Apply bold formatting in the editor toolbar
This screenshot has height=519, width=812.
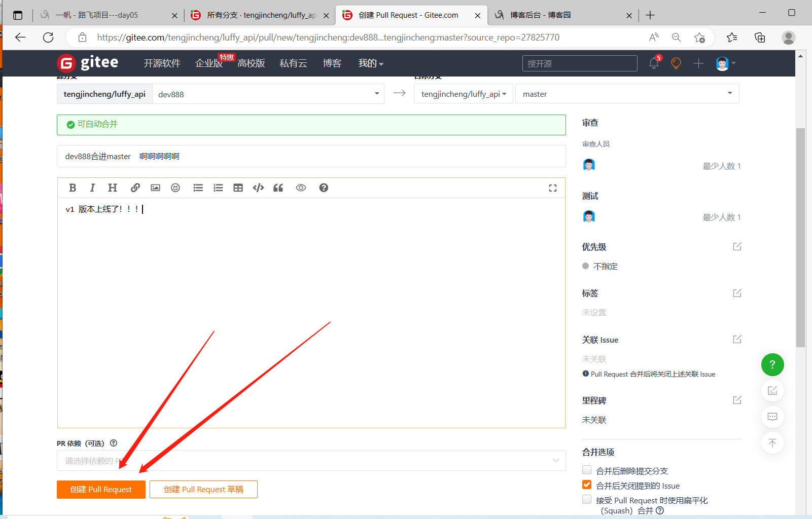coord(73,188)
